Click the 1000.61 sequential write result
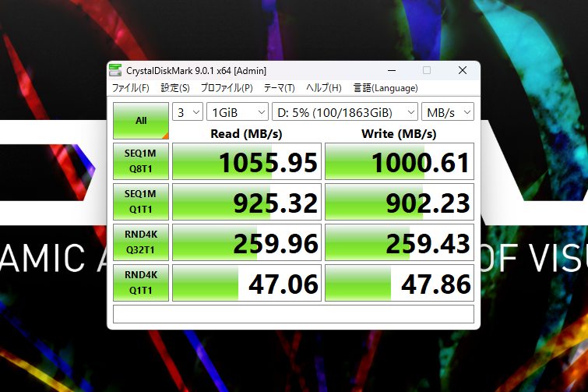Screen dimensions: 588x392 coord(400,161)
